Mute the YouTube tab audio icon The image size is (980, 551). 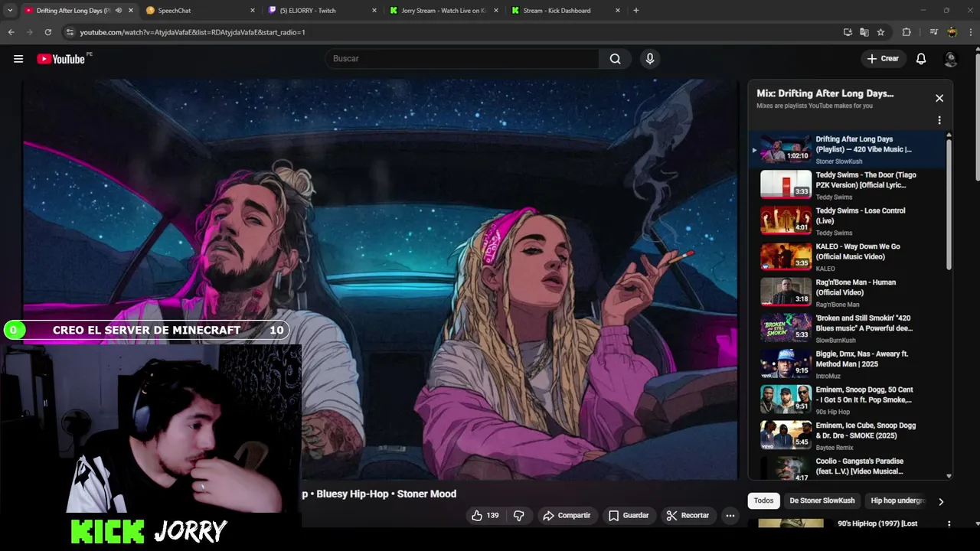[119, 11]
